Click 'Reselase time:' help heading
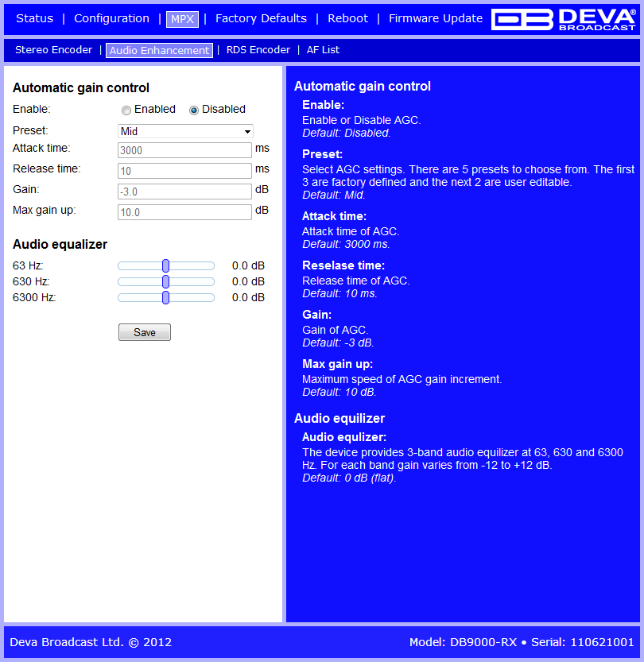This screenshot has height=662, width=644. coord(343,265)
